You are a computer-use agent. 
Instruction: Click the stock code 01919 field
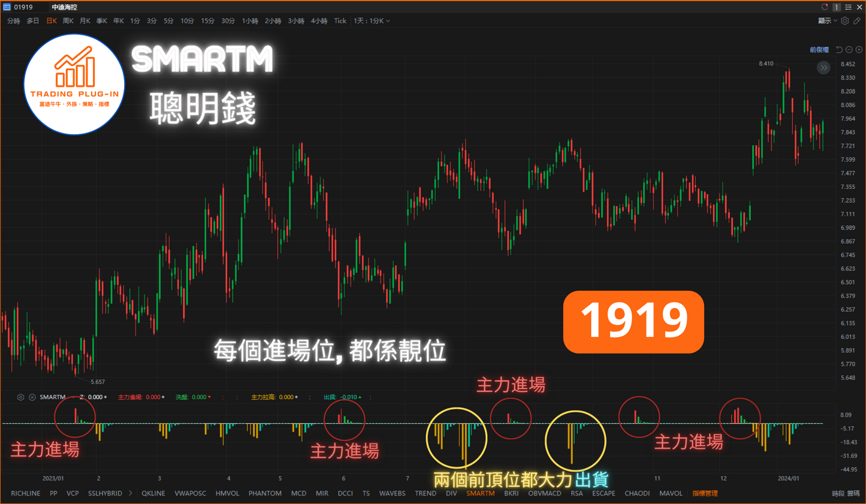coord(23,7)
